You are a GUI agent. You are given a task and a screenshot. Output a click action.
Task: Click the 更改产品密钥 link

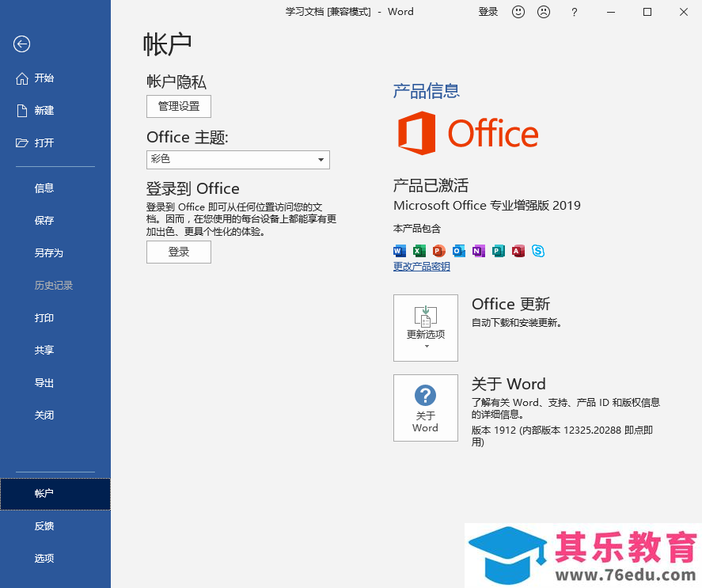(x=422, y=267)
